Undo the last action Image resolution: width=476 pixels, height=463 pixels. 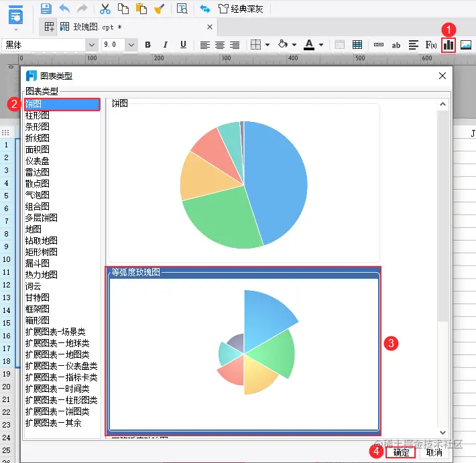tap(64, 9)
